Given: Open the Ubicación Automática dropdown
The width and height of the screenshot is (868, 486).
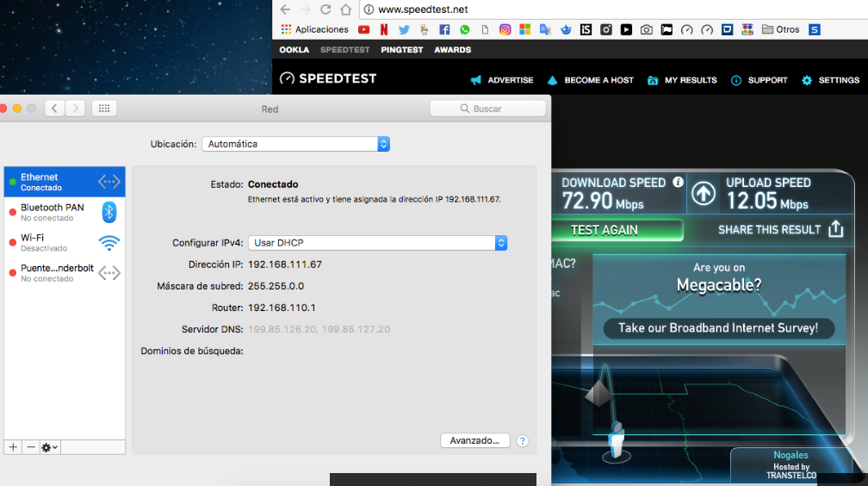Looking at the screenshot, I should (295, 144).
